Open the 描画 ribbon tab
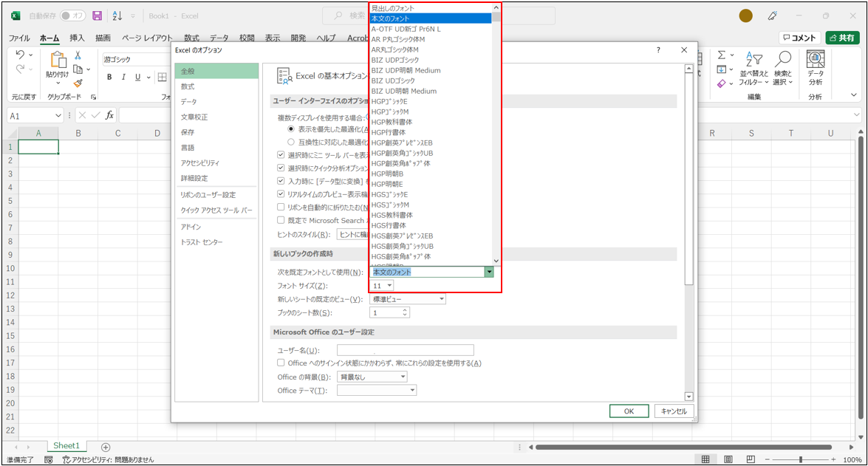The height and width of the screenshot is (466, 868). (103, 38)
